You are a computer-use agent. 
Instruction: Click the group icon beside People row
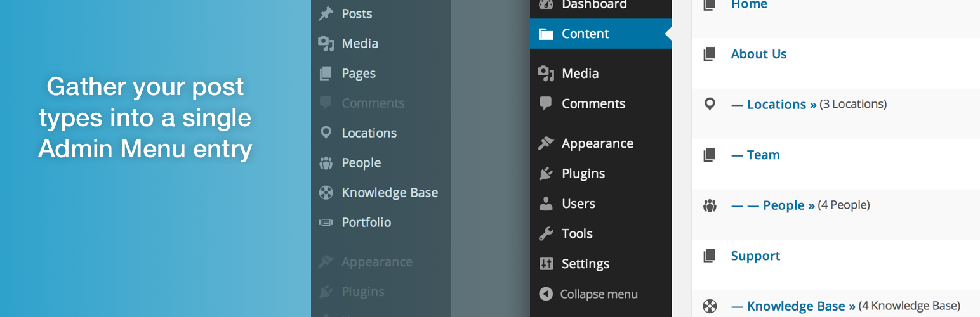pyautogui.click(x=710, y=205)
